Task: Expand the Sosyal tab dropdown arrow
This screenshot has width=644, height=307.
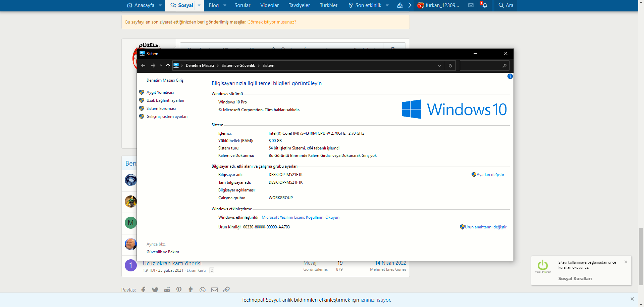Action: coord(199,5)
